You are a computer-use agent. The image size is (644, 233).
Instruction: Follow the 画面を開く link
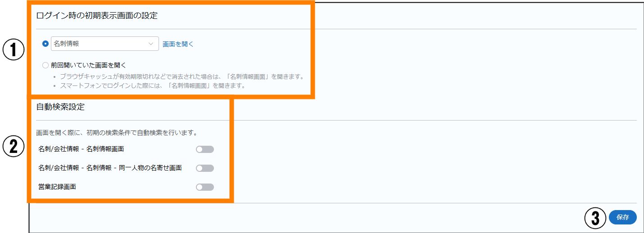(178, 44)
